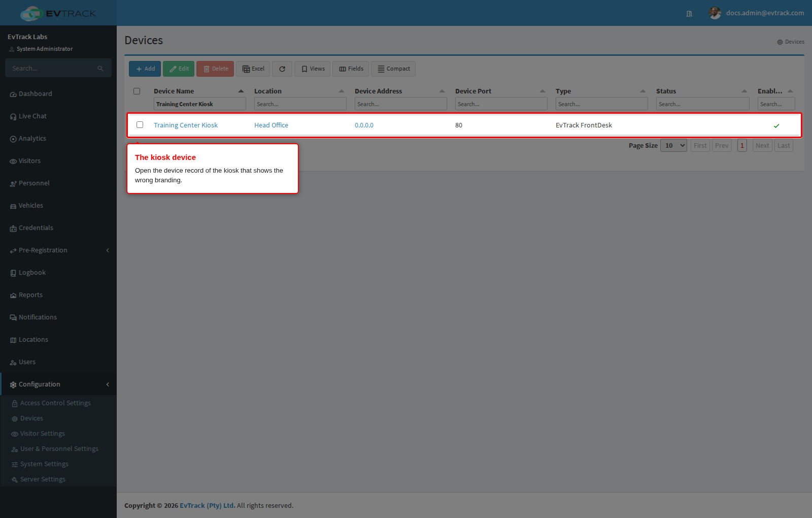Click the 0.0.0.0 device address link
Viewport: 812px width, 518px height.
[x=364, y=125]
